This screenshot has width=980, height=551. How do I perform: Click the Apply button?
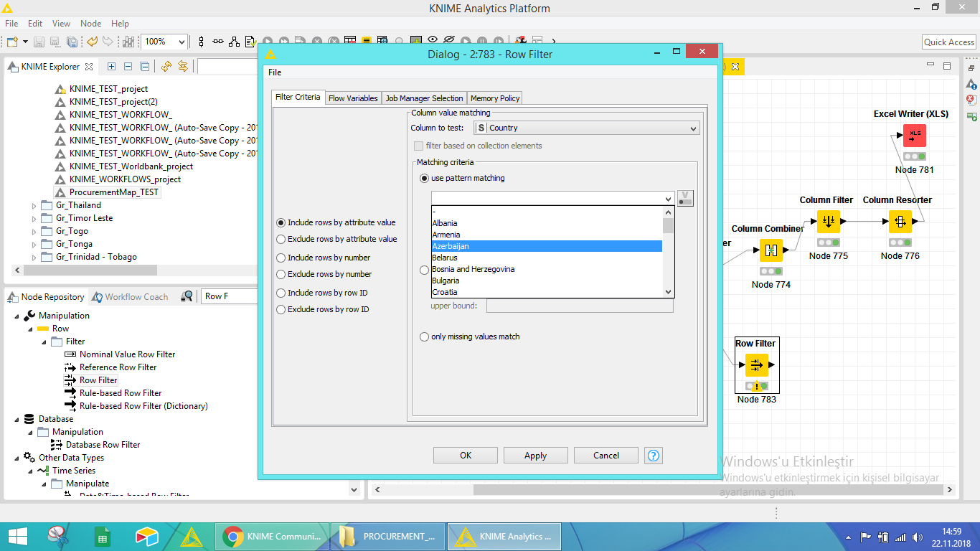point(535,456)
